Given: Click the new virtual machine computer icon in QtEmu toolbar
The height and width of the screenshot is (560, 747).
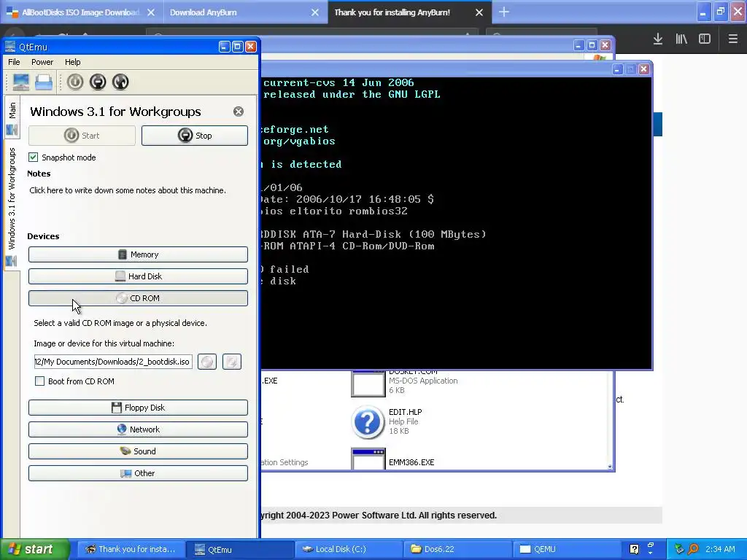Looking at the screenshot, I should point(21,82).
